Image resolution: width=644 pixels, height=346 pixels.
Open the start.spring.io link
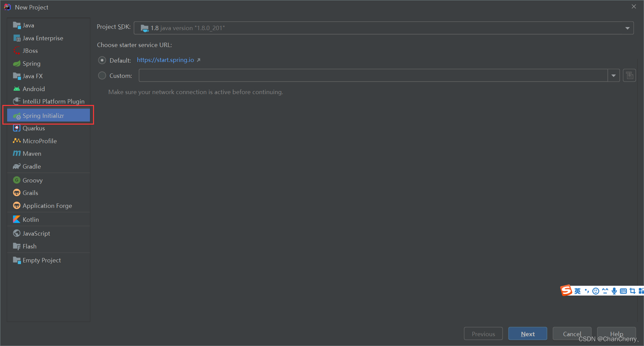[x=165, y=60]
